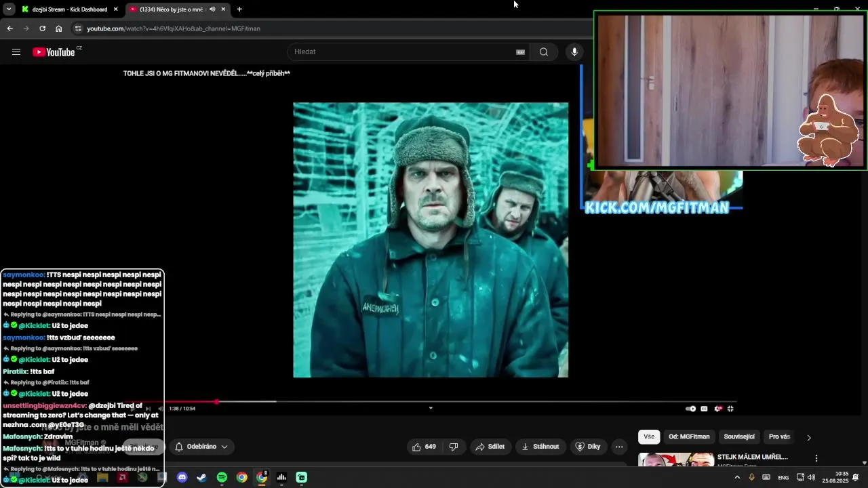Expand the Odebíráno subscription dropdown
The width and height of the screenshot is (868, 488).
click(201, 447)
